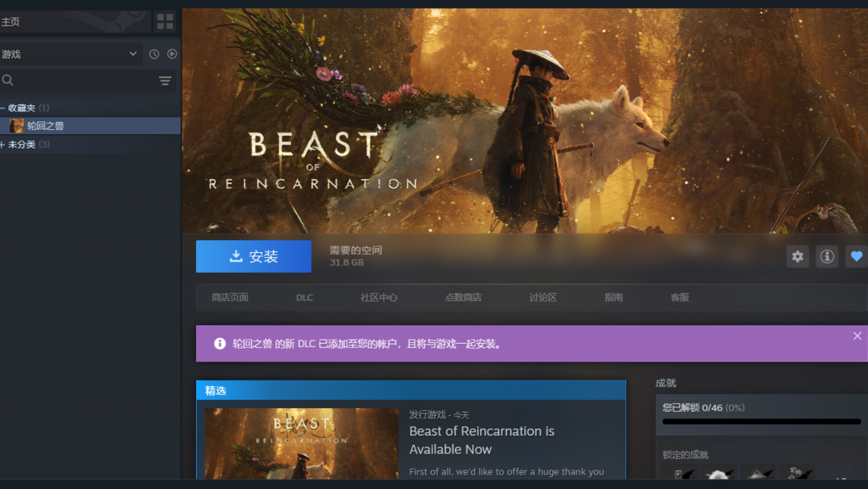Screen dimensions: 868x489
Task: Open the 讨论区 tab
Action: point(542,297)
